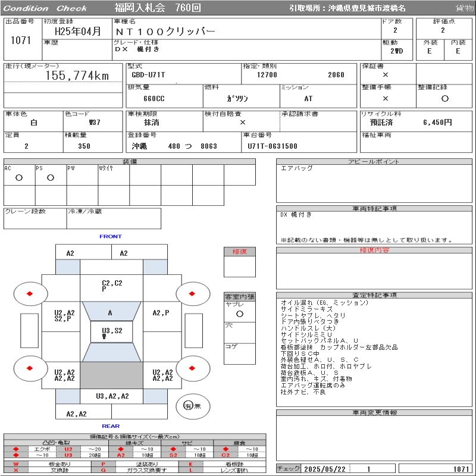Click the 福岡入札会 760回 title
This screenshot has height=476, width=476.
pos(158,8)
